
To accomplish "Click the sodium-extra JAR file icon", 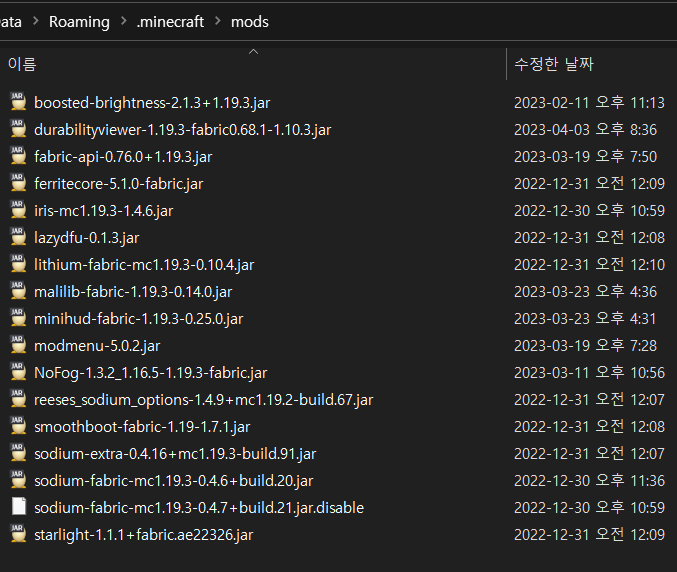I will [18, 453].
